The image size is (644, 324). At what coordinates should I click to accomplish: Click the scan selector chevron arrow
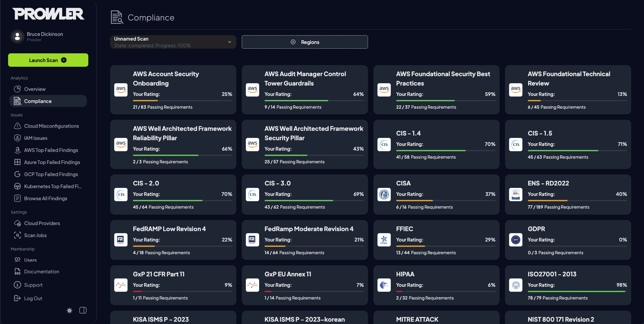coord(230,42)
